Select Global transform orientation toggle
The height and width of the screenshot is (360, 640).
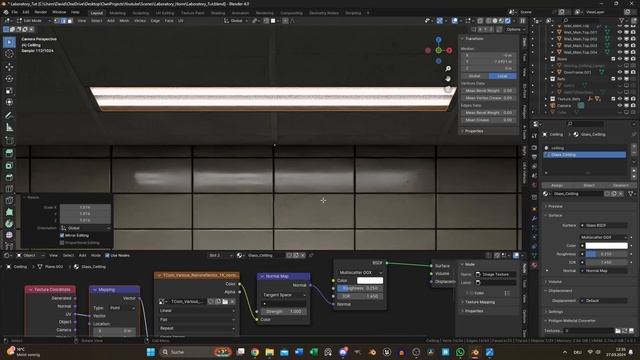475,76
